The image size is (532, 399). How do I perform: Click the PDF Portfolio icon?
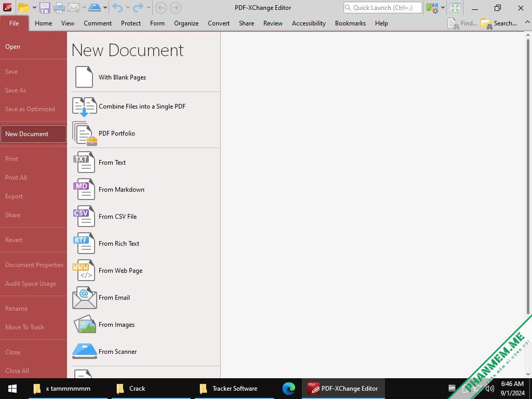tap(85, 134)
